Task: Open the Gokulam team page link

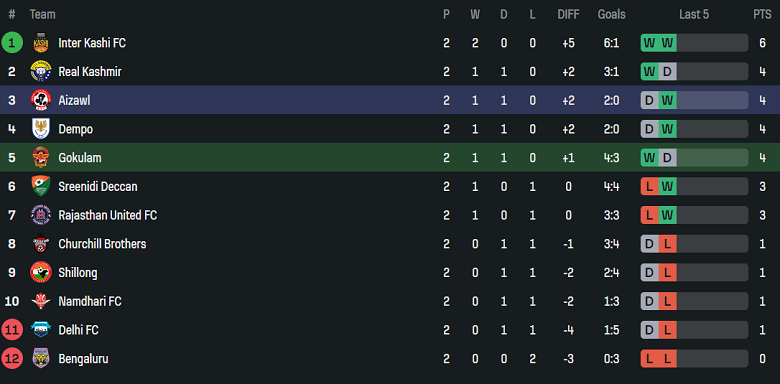Action: coord(80,158)
